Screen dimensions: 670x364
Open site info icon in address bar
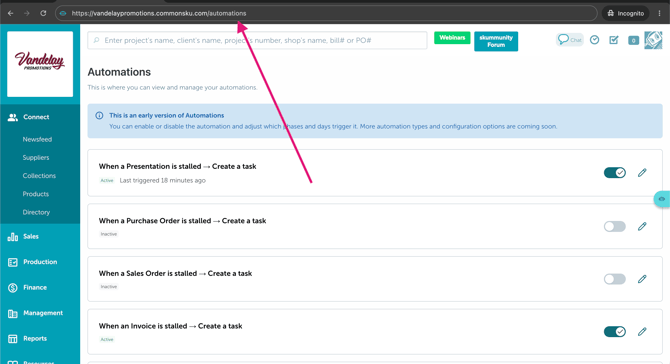click(x=63, y=13)
